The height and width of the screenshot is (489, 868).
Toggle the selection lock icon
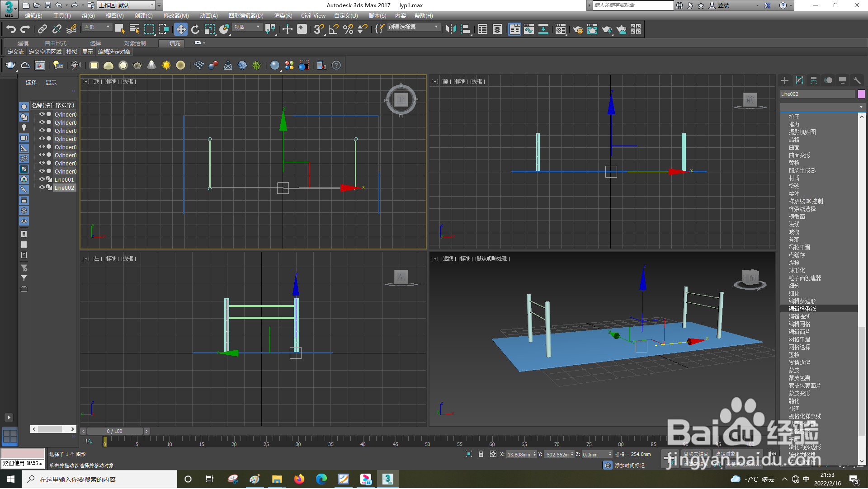(481, 455)
